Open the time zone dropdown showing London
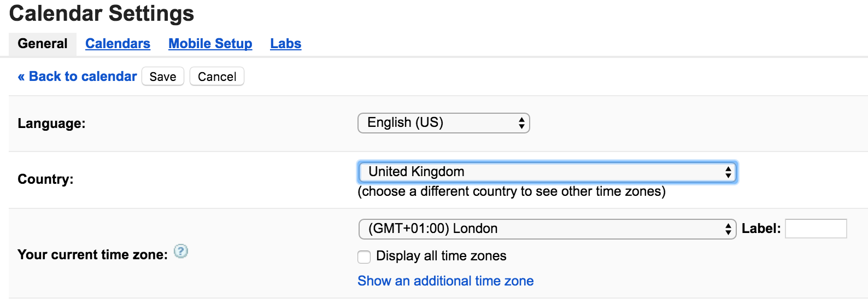This screenshot has height=303, width=868. tap(547, 229)
